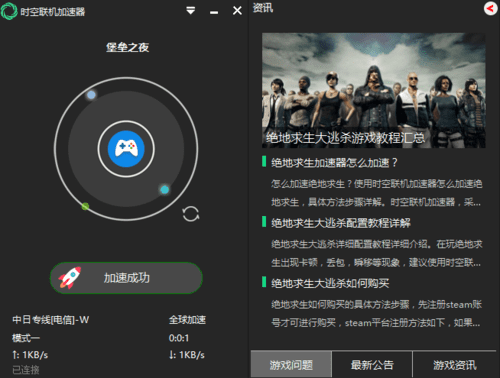Open article 绝地求生大逃杀如何购买
This screenshot has width=500, height=378.
(330, 283)
